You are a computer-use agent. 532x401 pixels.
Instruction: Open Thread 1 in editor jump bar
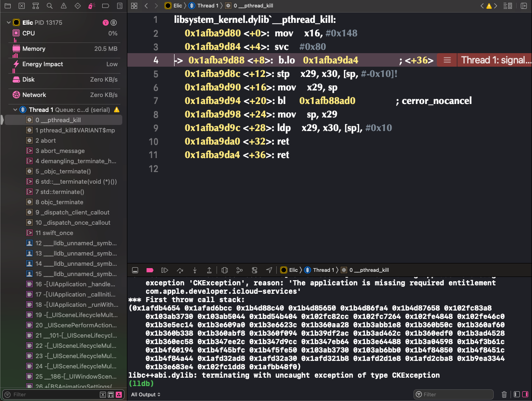click(204, 6)
